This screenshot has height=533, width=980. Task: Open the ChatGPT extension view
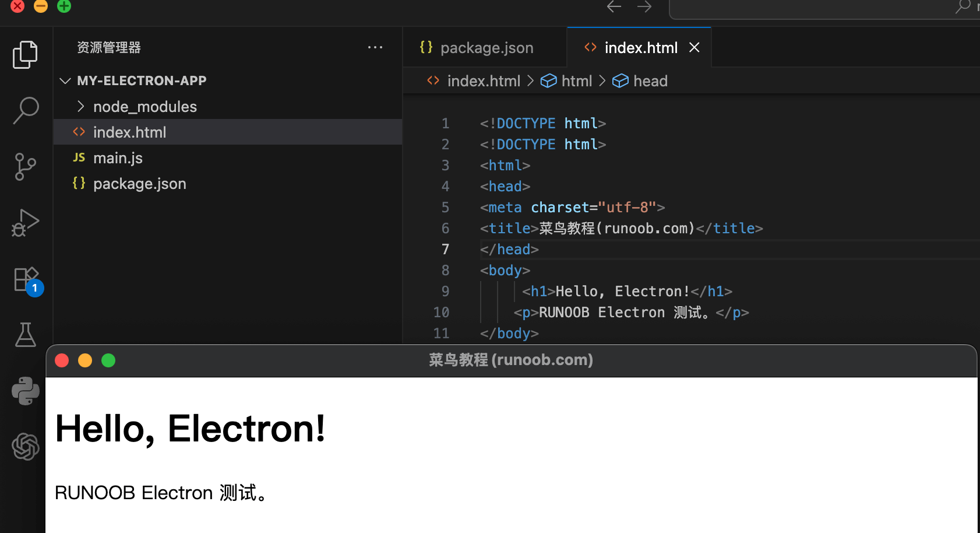click(25, 447)
